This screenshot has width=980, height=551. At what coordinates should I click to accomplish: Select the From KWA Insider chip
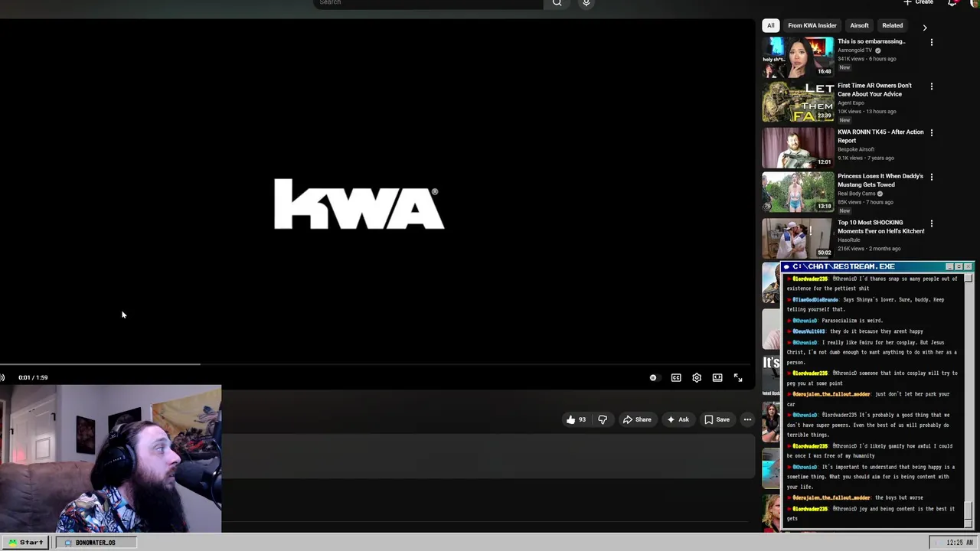[x=812, y=25]
